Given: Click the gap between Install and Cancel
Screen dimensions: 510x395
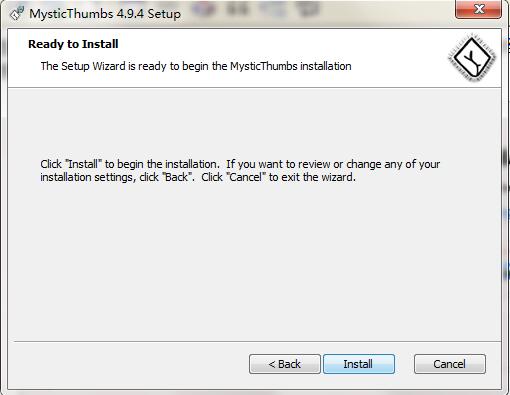Looking at the screenshot, I should [x=404, y=364].
